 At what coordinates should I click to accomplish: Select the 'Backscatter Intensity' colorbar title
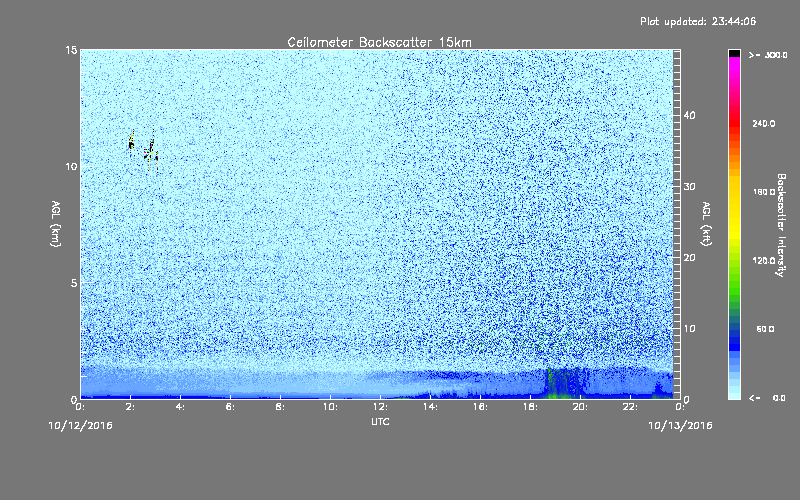tap(781, 225)
